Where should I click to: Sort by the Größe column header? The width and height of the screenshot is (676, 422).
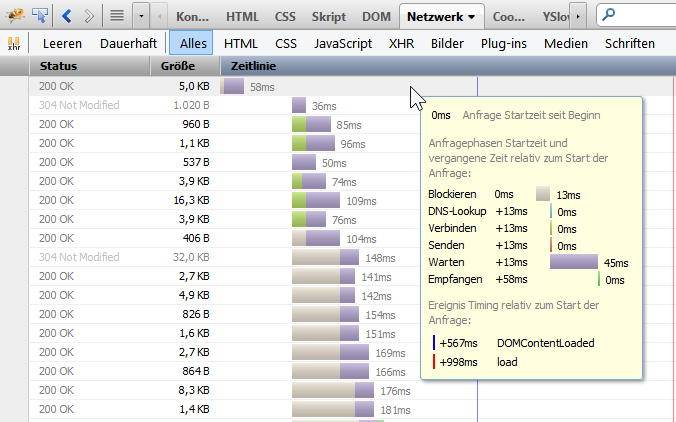click(x=185, y=66)
